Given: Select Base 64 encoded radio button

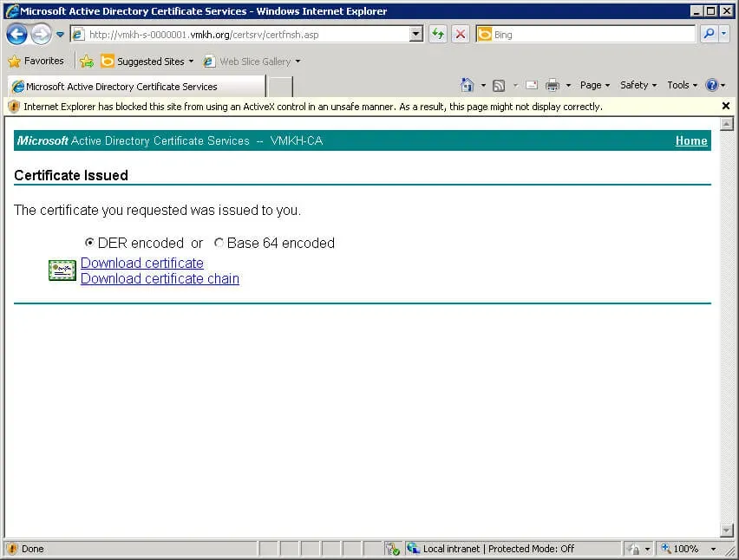Looking at the screenshot, I should [219, 243].
